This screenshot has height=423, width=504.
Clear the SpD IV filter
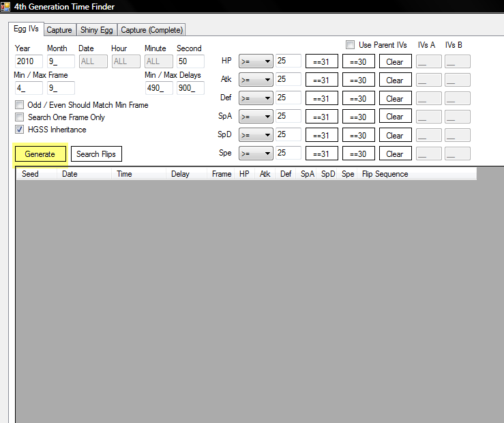(395, 135)
